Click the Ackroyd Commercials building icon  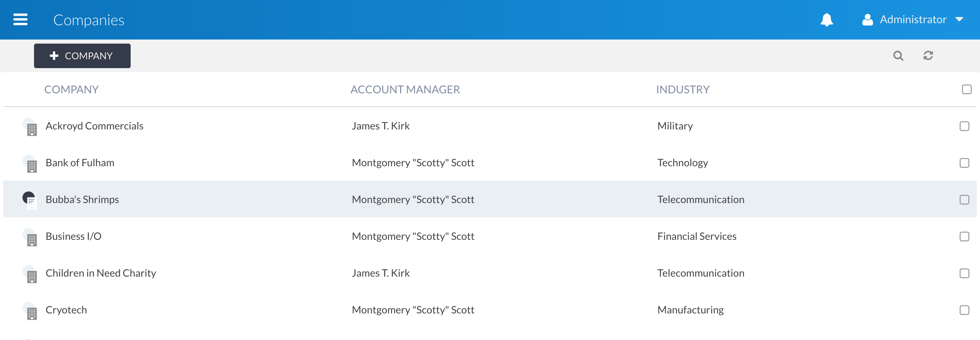click(x=30, y=127)
